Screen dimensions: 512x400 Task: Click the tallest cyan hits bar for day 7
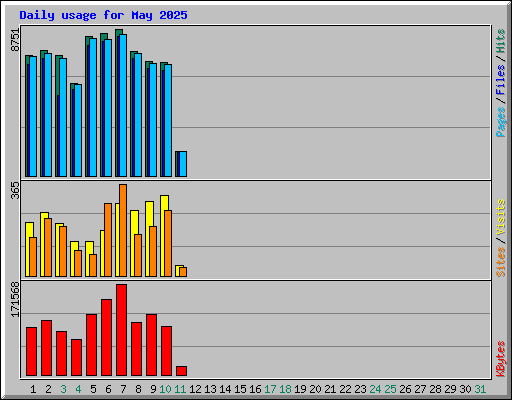123,105
